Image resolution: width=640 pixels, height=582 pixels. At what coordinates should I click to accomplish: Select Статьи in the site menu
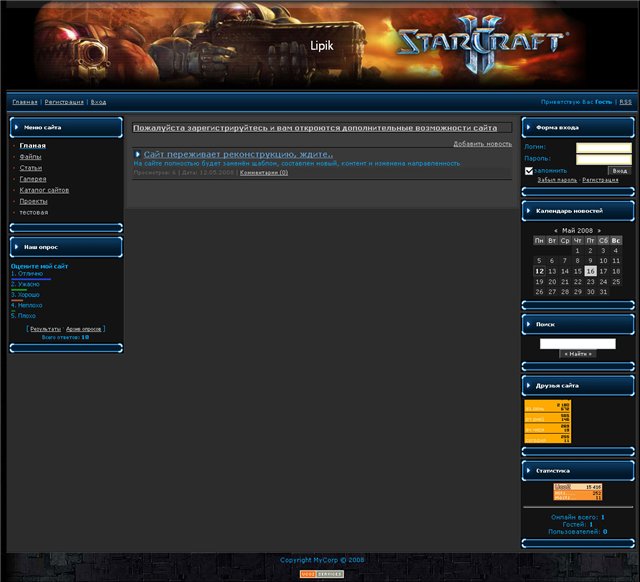point(31,168)
